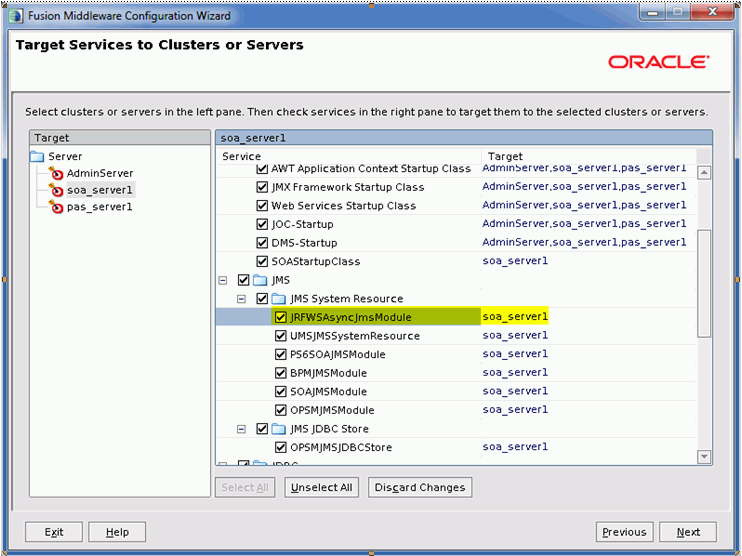Click the JMS JDBC Store folder icon

point(279,429)
